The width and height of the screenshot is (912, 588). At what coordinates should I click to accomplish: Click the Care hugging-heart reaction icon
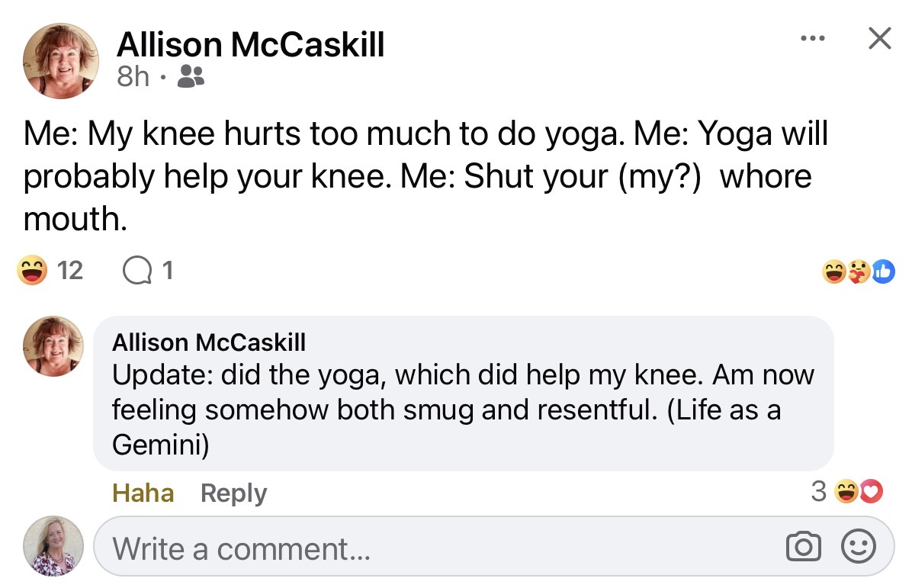(x=859, y=271)
